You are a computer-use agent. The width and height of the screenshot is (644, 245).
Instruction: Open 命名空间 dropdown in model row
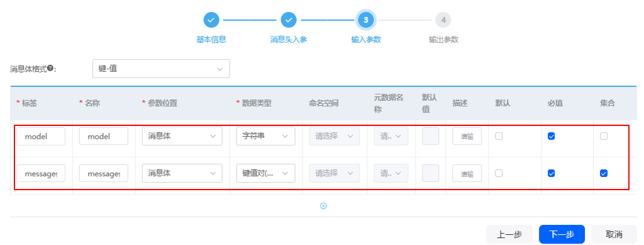(x=335, y=136)
